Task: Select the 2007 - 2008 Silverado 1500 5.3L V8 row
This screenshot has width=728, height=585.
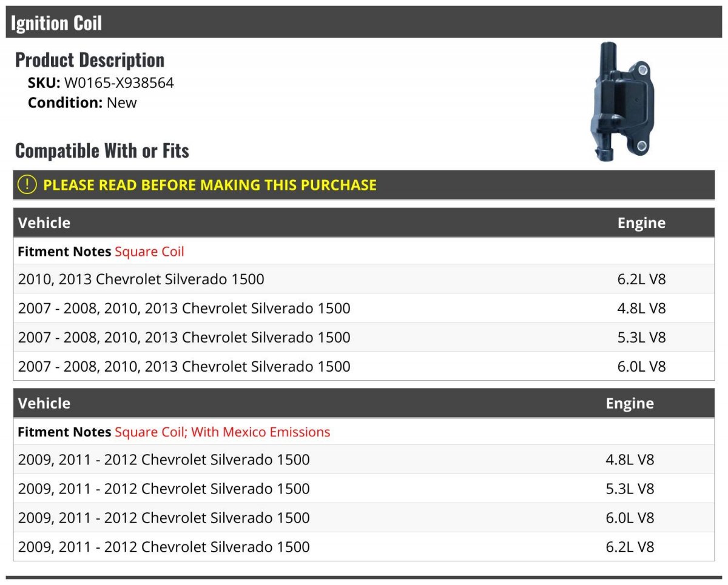Action: 364,337
